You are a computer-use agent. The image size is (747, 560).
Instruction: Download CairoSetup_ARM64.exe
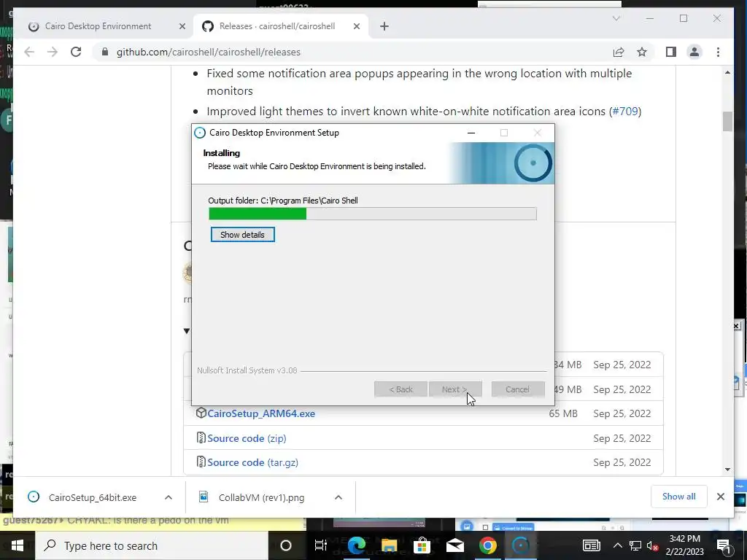pyautogui.click(x=261, y=413)
